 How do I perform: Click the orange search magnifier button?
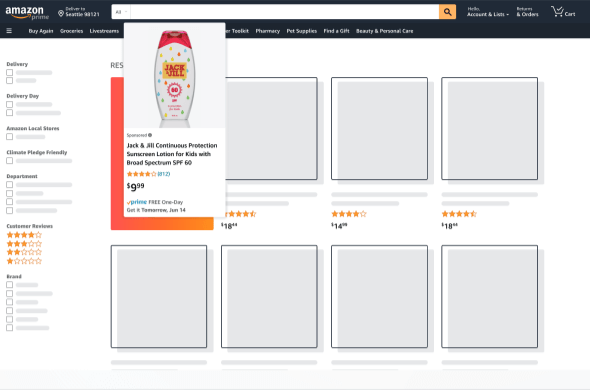pos(447,12)
